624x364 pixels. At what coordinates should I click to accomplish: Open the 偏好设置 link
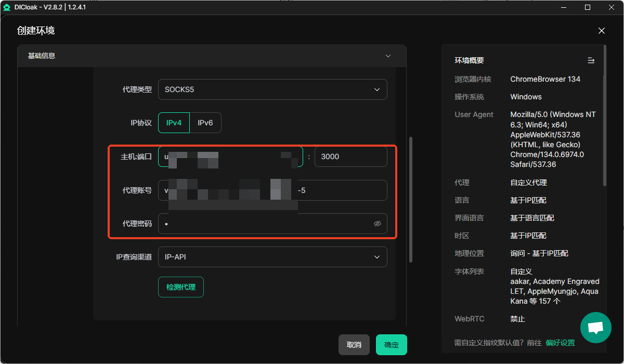coord(560,343)
